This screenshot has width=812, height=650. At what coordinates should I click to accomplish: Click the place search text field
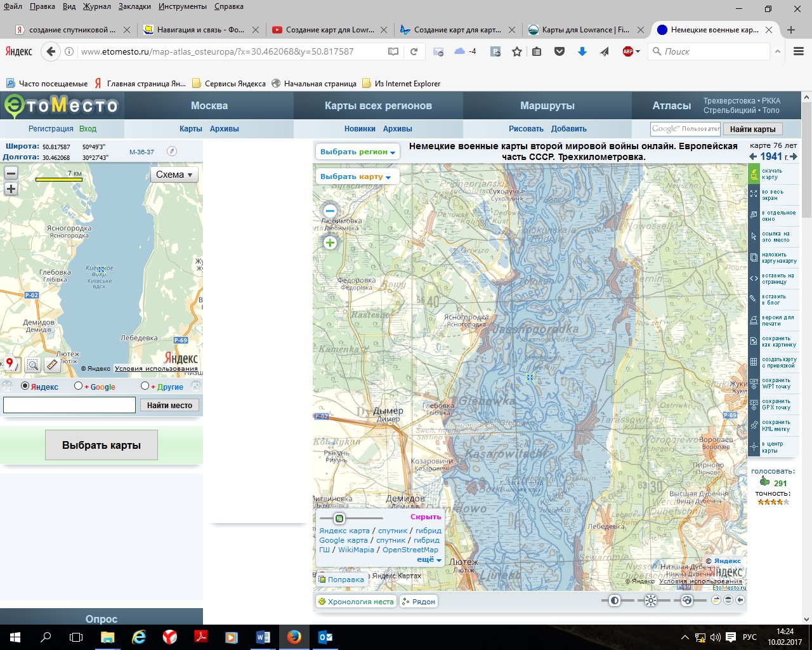[x=70, y=405]
